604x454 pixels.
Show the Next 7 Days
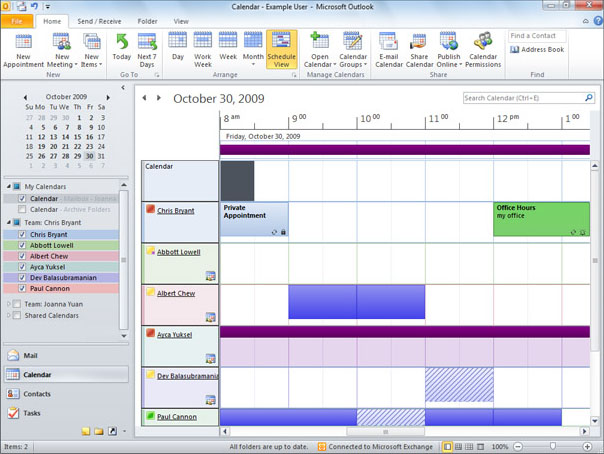click(147, 50)
